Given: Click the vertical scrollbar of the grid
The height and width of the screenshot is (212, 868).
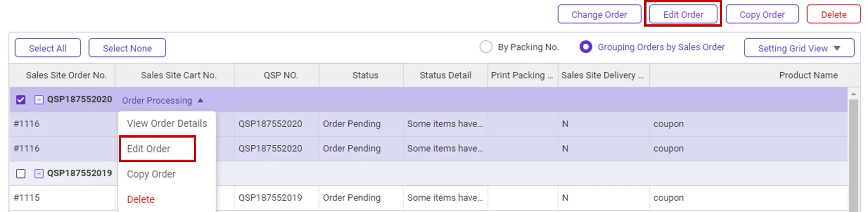Looking at the screenshot, I should pos(853,153).
